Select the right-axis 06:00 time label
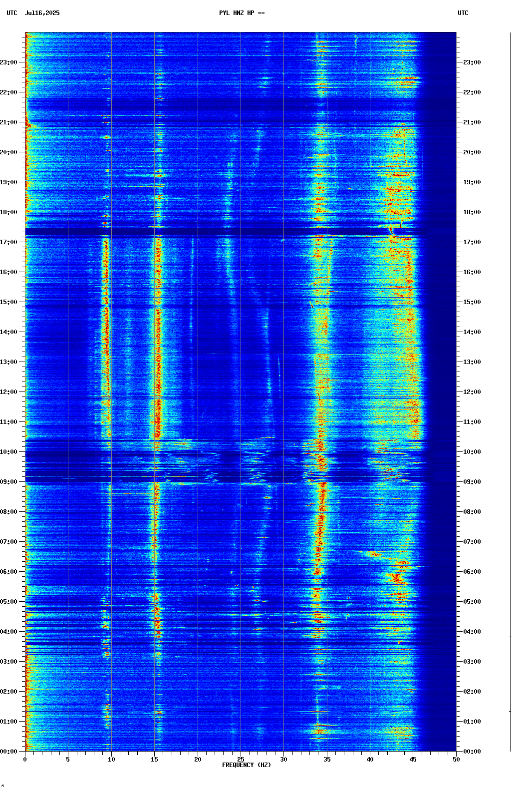Screen dimensions: 532x791 [x=472, y=572]
